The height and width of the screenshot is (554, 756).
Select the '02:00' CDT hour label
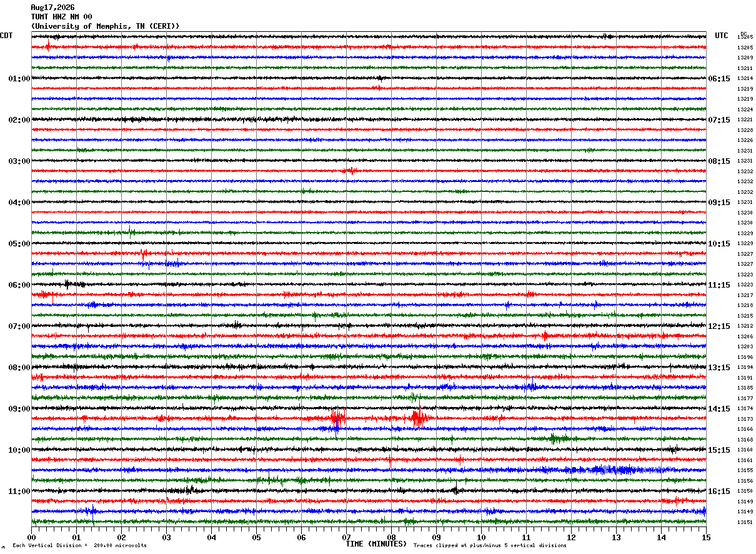pyautogui.click(x=19, y=120)
